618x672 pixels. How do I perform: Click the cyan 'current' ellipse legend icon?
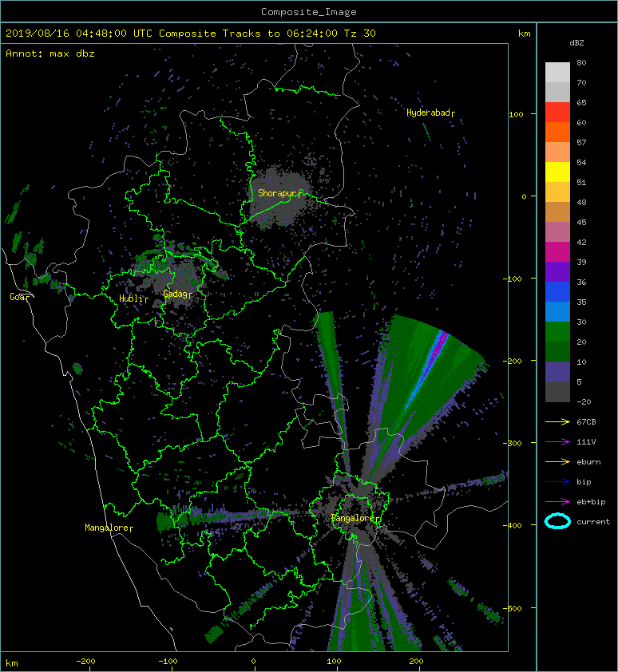click(x=557, y=521)
